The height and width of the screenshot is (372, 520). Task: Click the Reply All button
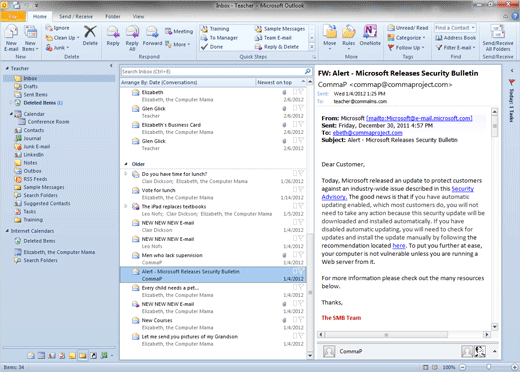(x=132, y=39)
